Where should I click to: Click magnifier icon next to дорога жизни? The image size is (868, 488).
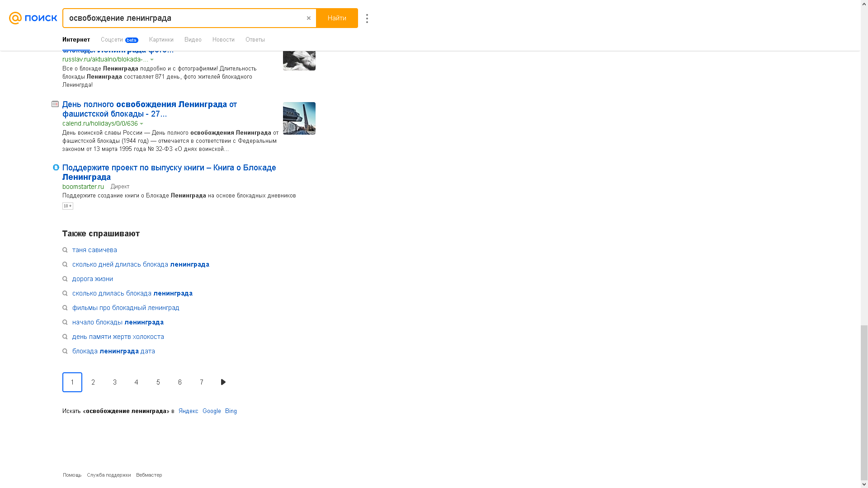[x=65, y=279]
